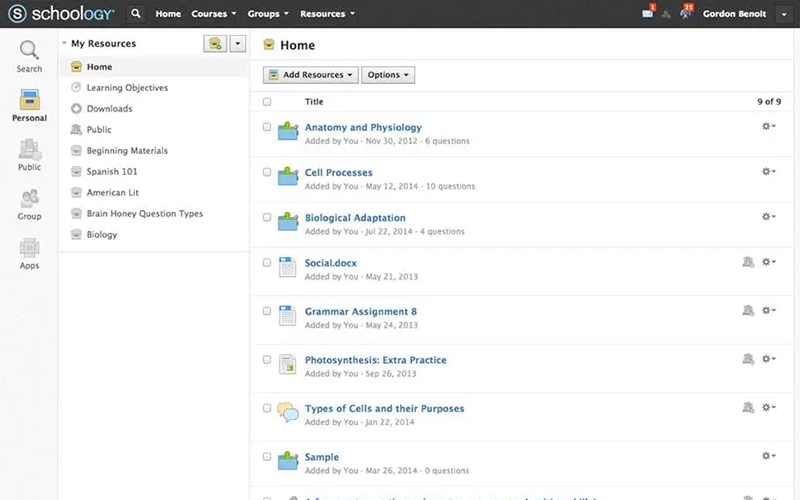The image size is (800, 500).
Task: Open the Options dropdown
Action: tap(388, 75)
